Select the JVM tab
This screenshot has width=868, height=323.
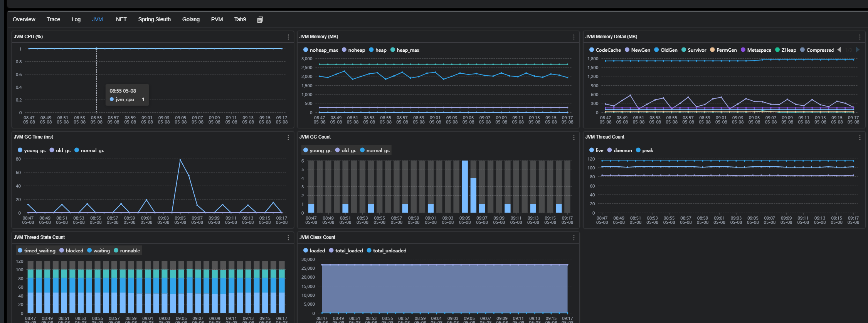click(x=97, y=19)
